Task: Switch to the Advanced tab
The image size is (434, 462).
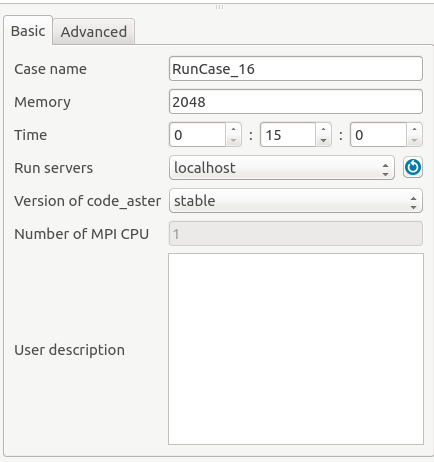Action: [x=94, y=32]
